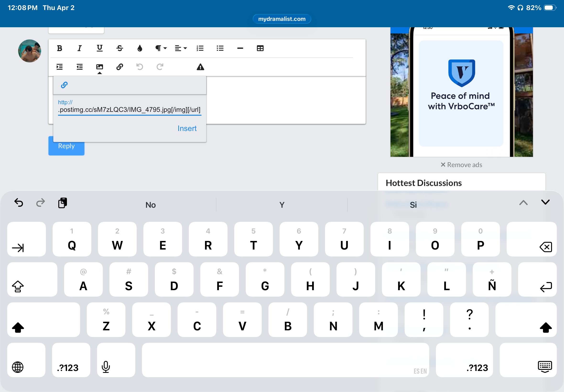Click the strikethrough icon
This screenshot has height=392, width=564.
(119, 48)
